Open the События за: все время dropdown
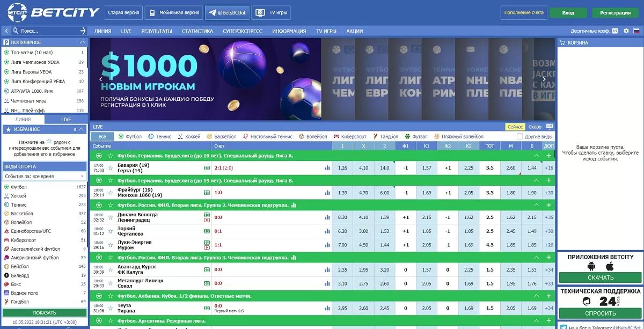 point(45,176)
